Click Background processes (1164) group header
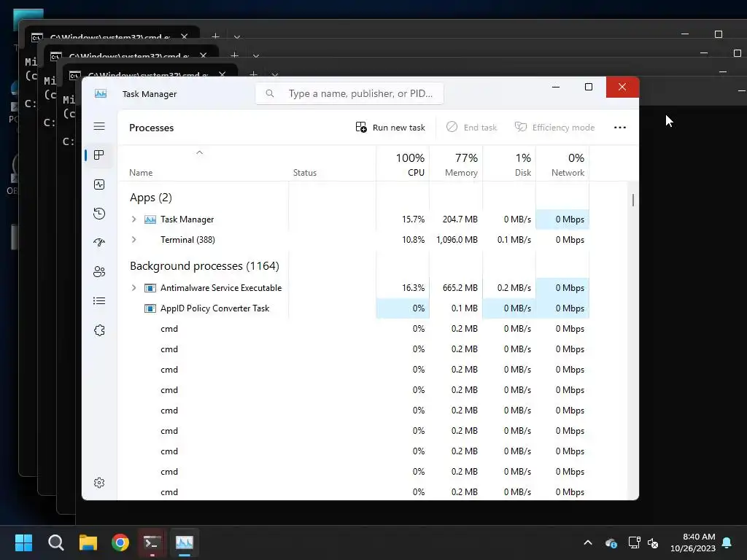The width and height of the screenshot is (747, 560). point(205,265)
